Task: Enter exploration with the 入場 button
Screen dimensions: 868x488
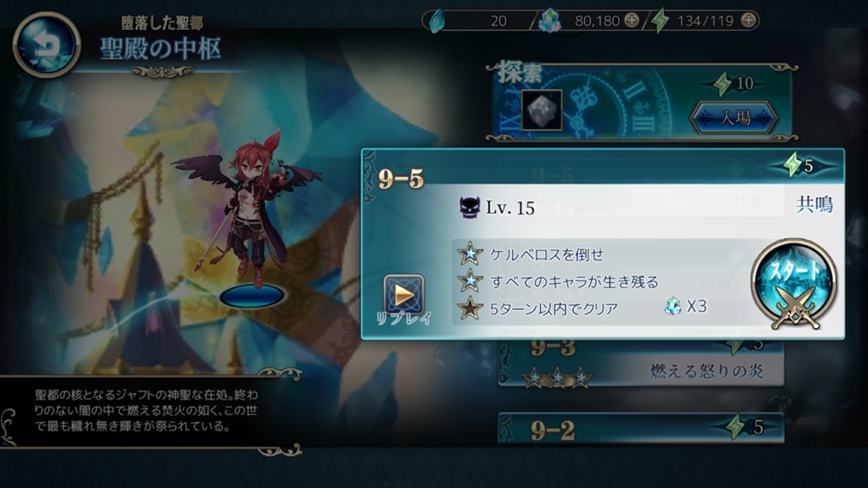Action: click(734, 117)
